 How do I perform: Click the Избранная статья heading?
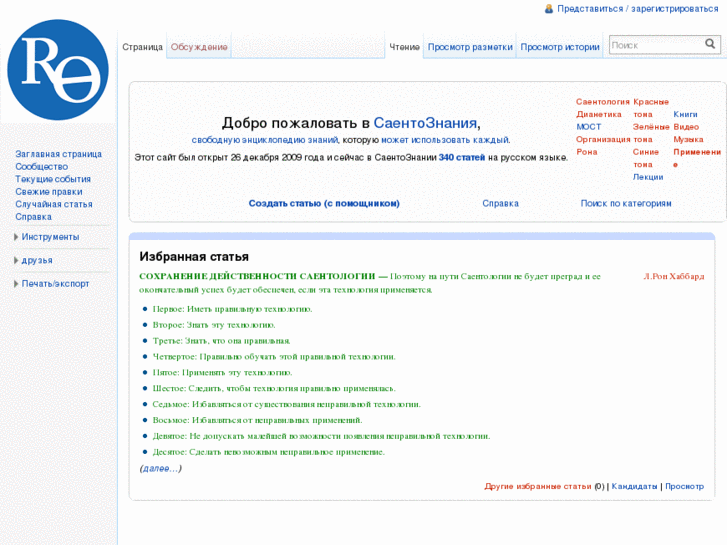pos(194,256)
